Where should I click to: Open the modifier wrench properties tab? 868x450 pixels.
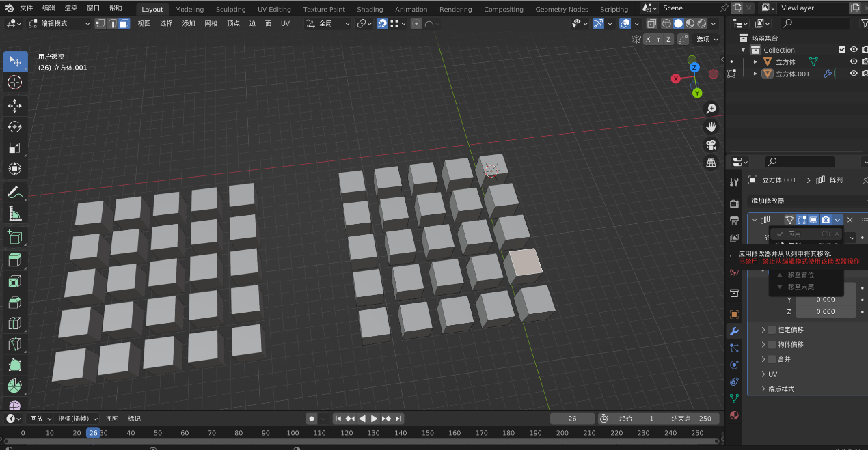(x=734, y=331)
